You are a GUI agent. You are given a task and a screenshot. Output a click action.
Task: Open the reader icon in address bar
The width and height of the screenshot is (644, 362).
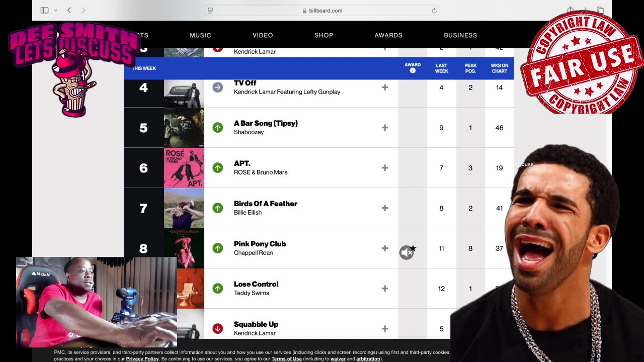(210, 11)
